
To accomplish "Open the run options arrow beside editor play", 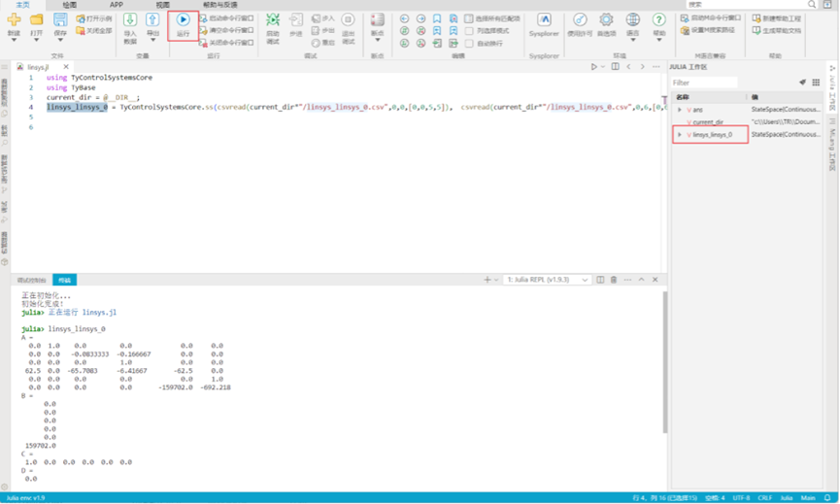I will [603, 67].
